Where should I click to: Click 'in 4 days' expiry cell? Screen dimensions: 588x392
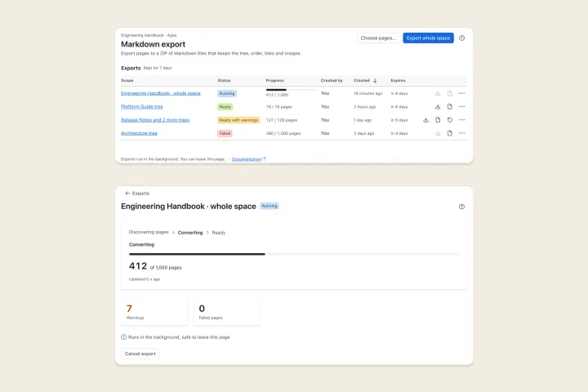tap(399, 133)
